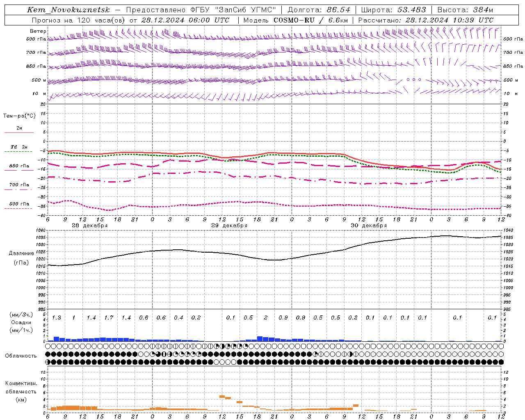Image resolution: width=525 pixels, height=420 pixels.
Task: Click the 'Конвективн.' convective cloud label
Action: (21, 383)
